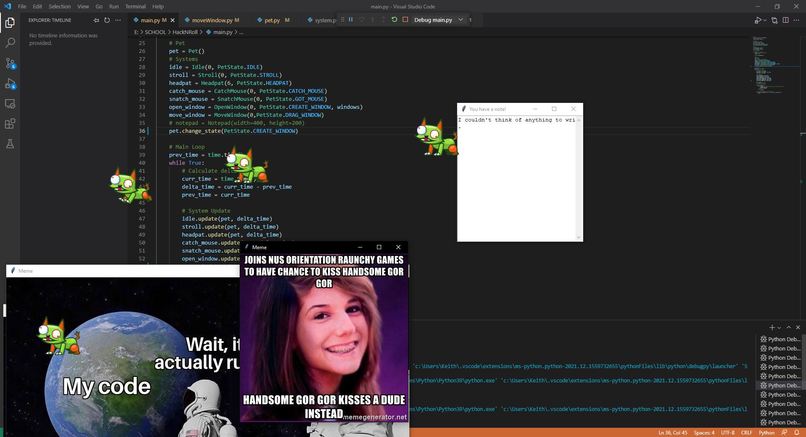
Task: Open the Debug main.py session dropdown
Action: click(461, 20)
